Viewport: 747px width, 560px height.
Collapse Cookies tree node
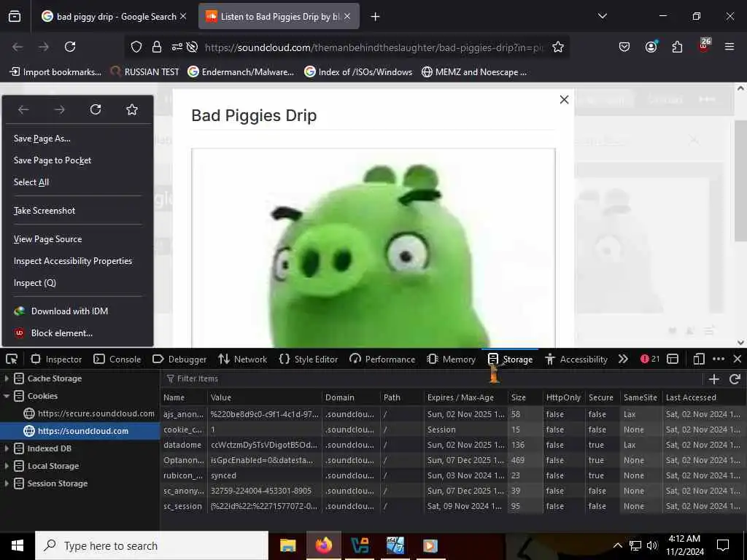[6, 396]
